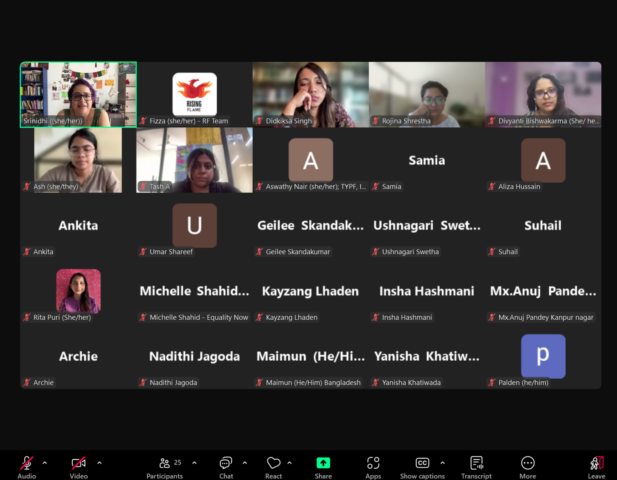The height and width of the screenshot is (480, 617).
Task: Click muted mic icon beside Palden (he/him)
Action: (491, 382)
